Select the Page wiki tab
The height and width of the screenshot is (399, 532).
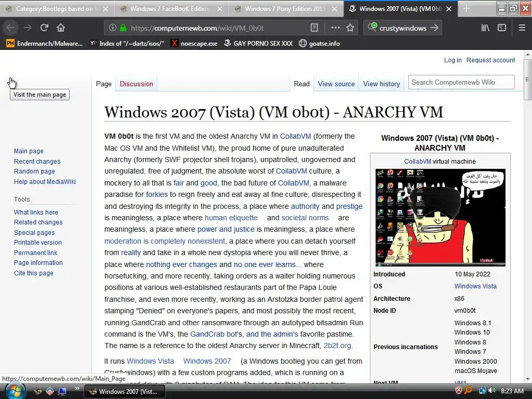click(104, 84)
